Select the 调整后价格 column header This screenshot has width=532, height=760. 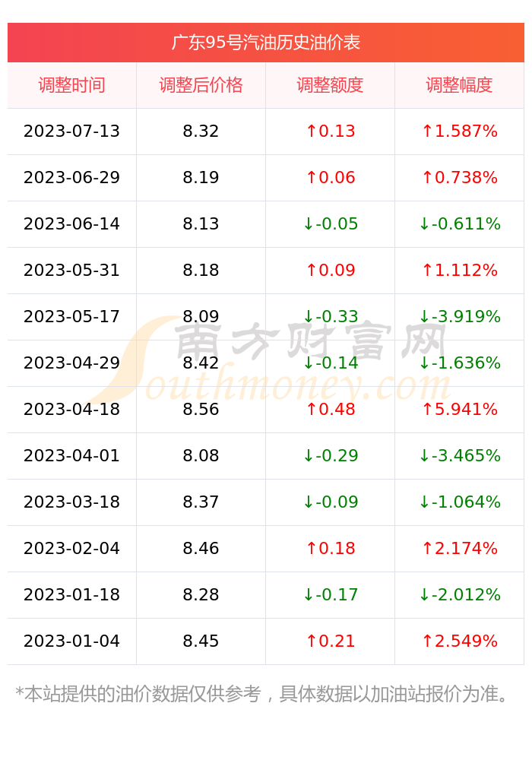click(x=201, y=85)
